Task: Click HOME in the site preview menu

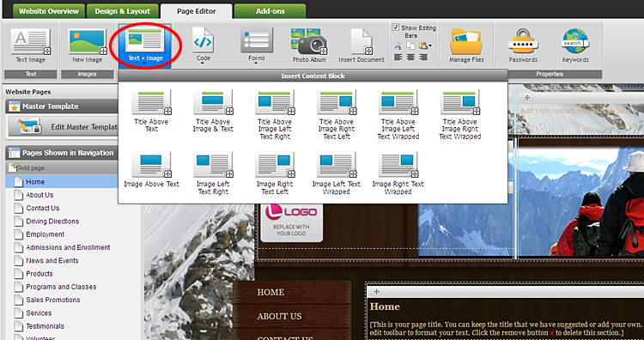Action: coord(270,292)
